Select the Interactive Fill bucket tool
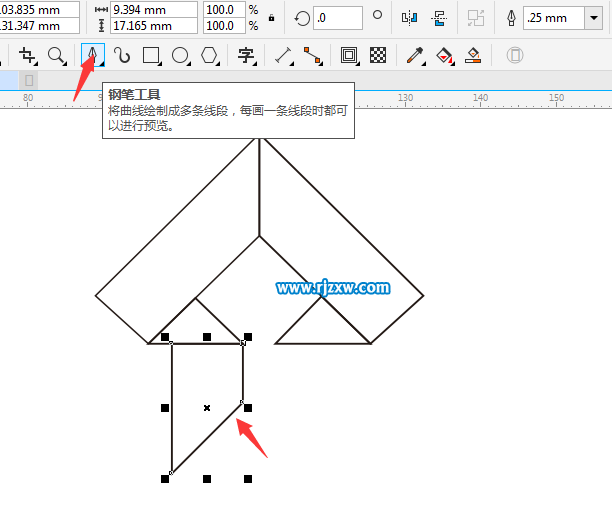This screenshot has height=527, width=612. pyautogui.click(x=444, y=55)
